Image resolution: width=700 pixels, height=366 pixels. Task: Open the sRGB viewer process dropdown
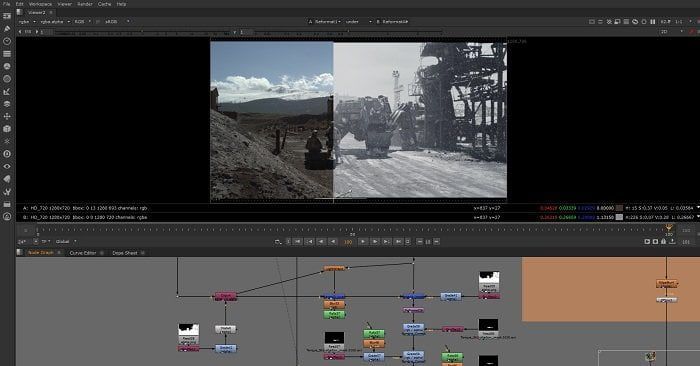point(117,21)
